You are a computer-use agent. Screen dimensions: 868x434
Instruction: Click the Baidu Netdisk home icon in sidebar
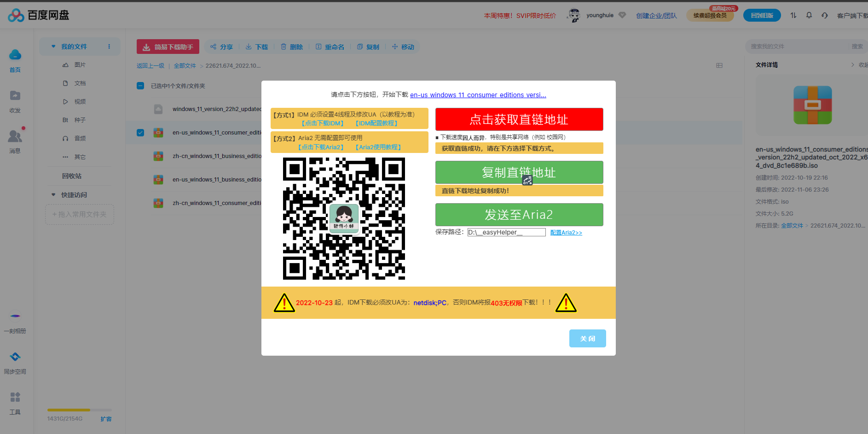[15, 56]
